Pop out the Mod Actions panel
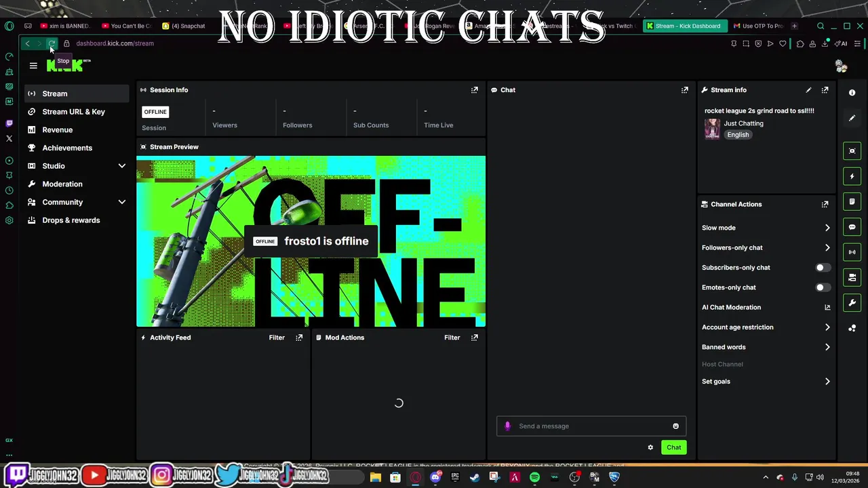 tap(475, 338)
